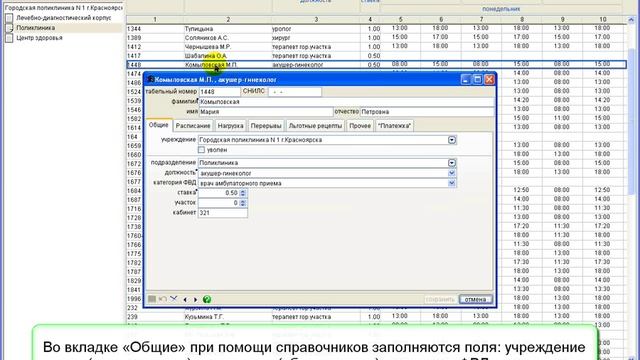Switch to the Льготные рецепты tab
Screen dimensions: 640x360
point(315,126)
